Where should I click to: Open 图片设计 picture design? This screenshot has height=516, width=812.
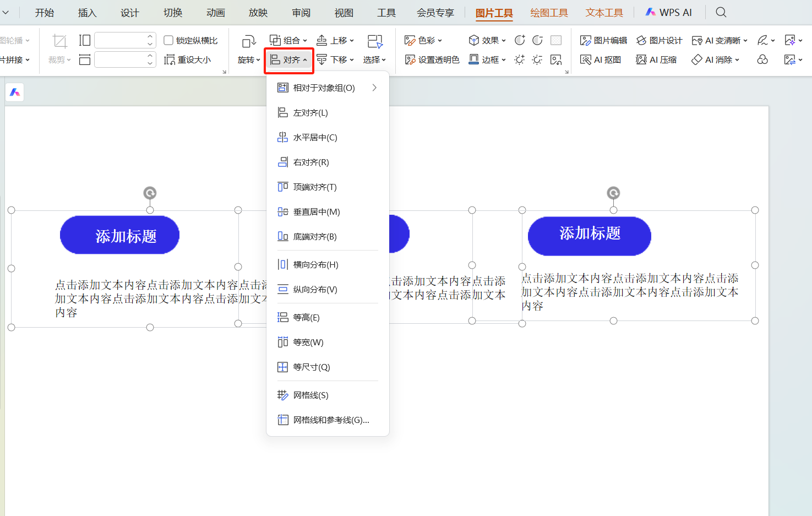[659, 40]
